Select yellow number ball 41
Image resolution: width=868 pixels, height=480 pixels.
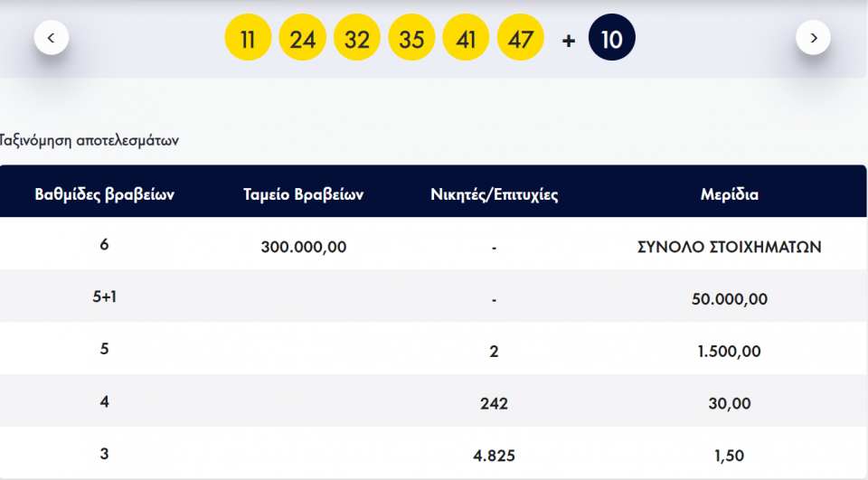coord(467,39)
